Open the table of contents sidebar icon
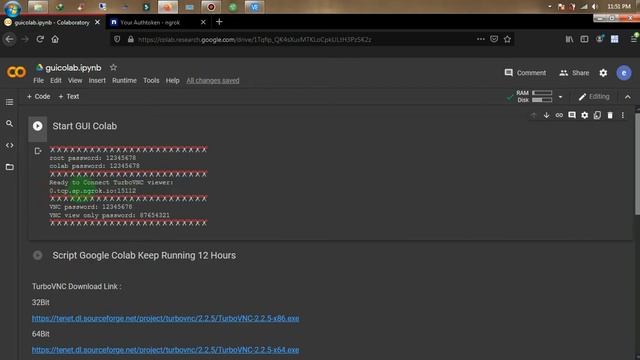This screenshot has height=360, width=640. 9,102
